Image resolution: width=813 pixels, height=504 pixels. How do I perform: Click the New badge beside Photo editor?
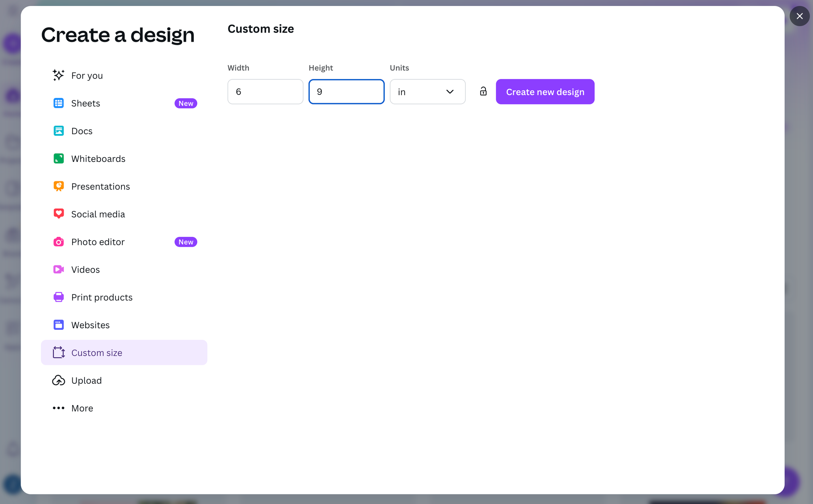pos(186,242)
